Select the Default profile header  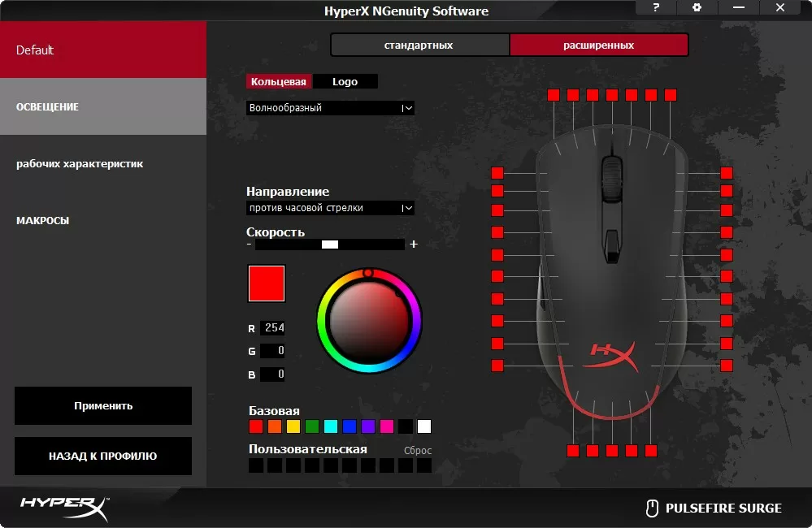(x=103, y=50)
